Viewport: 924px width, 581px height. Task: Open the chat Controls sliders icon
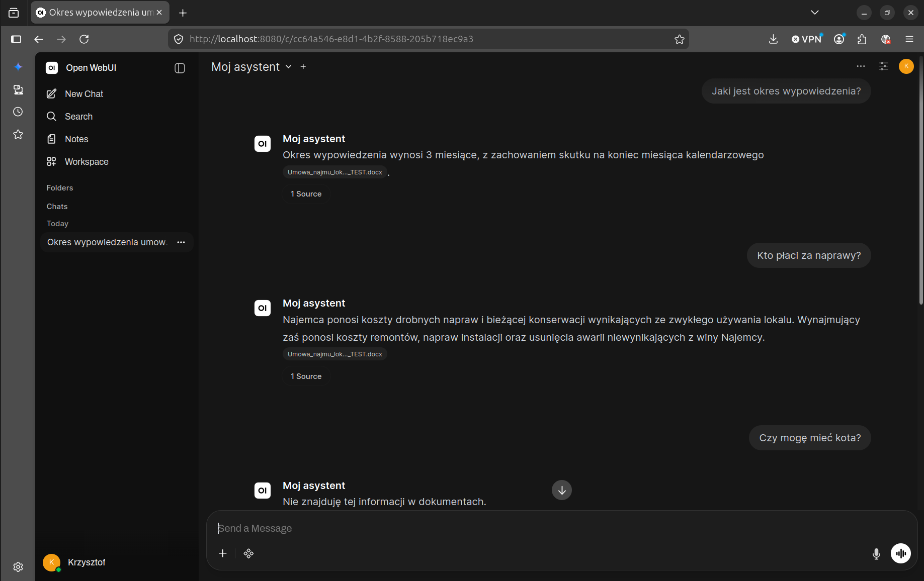[x=883, y=66]
